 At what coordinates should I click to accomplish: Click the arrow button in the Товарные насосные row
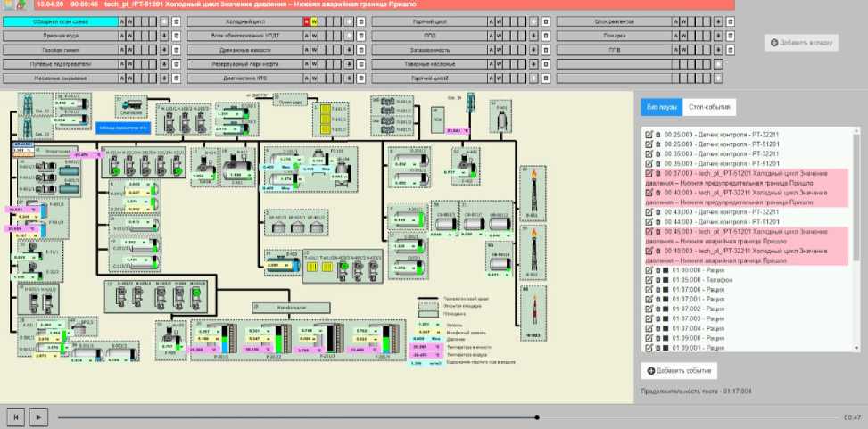pyautogui.click(x=532, y=65)
